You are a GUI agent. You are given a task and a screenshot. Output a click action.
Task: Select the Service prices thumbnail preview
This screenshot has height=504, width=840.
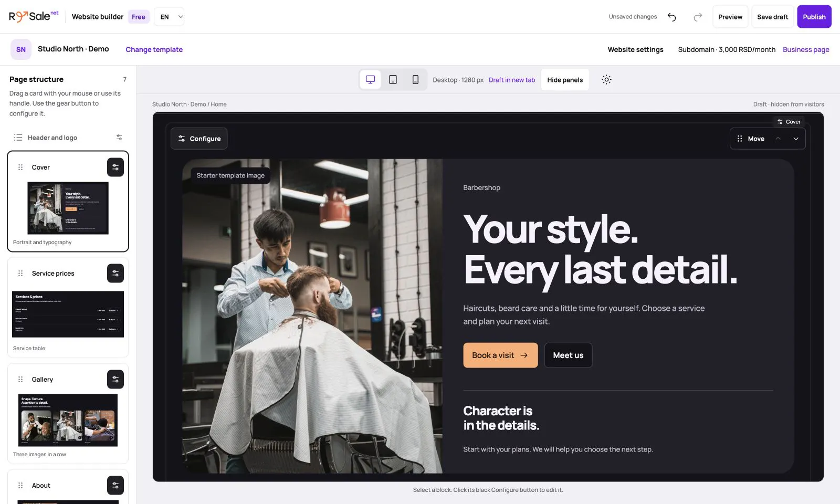tap(68, 314)
